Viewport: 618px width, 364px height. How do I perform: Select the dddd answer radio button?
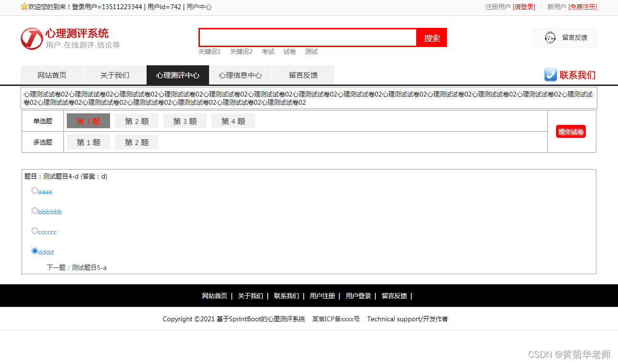tap(35, 251)
